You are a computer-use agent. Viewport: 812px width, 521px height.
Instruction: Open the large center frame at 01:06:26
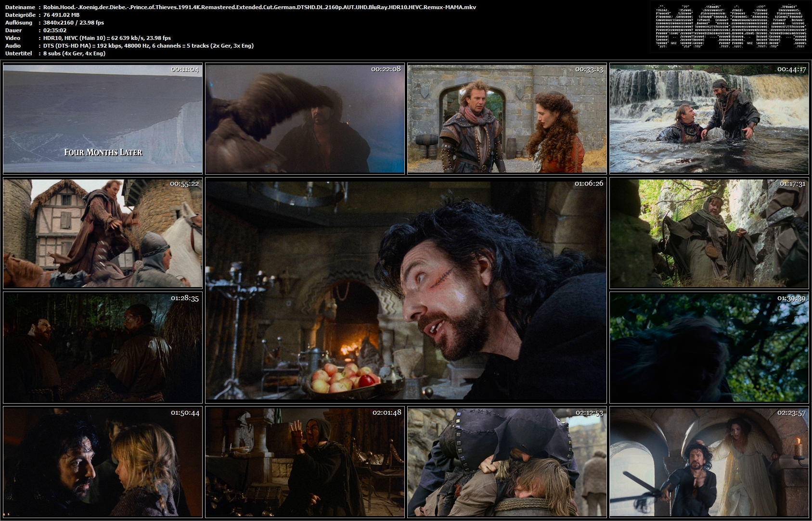pos(406,291)
